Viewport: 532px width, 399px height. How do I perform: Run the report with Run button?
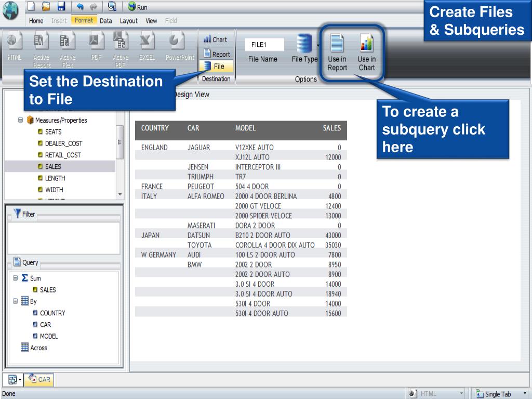point(138,7)
